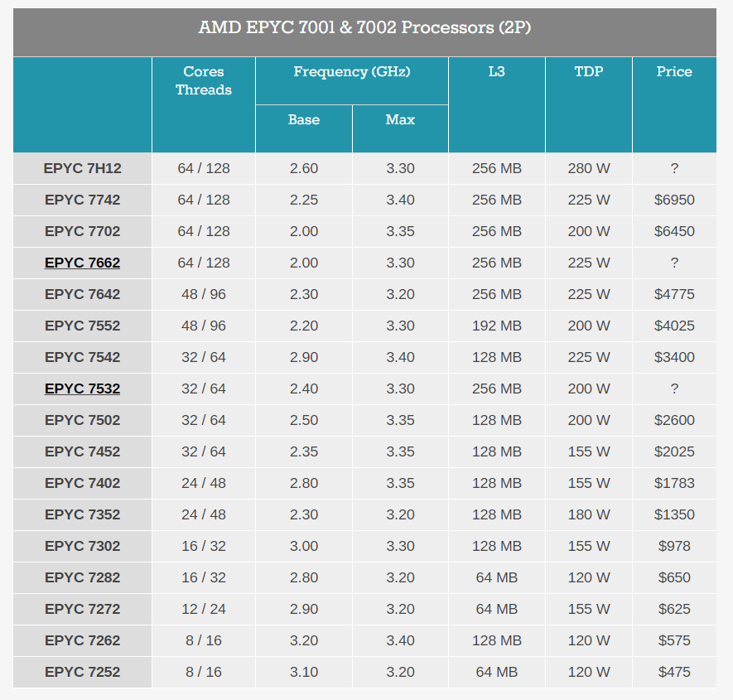Click the $575 price of EPYC 7262

[674, 640]
